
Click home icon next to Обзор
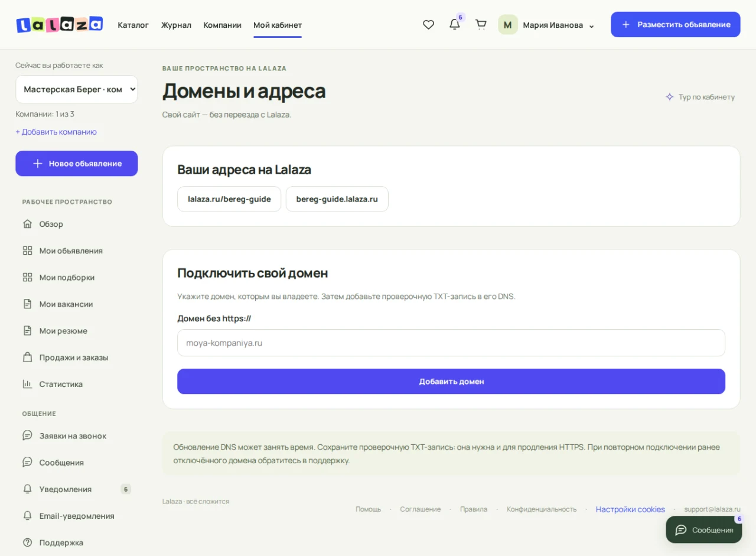pos(27,224)
